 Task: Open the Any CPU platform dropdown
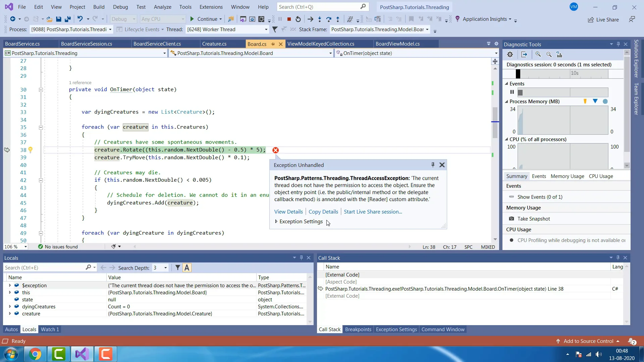(183, 19)
